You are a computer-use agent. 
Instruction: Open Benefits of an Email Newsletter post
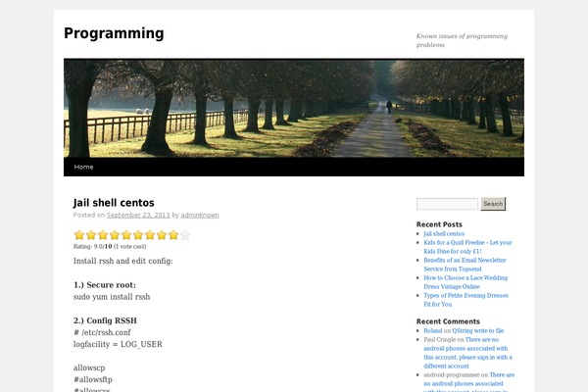[465, 265]
